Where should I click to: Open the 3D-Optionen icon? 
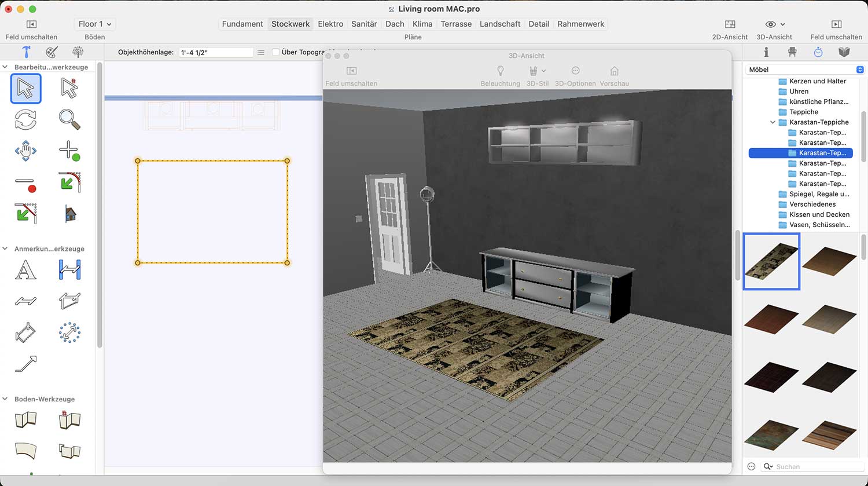[x=575, y=71]
